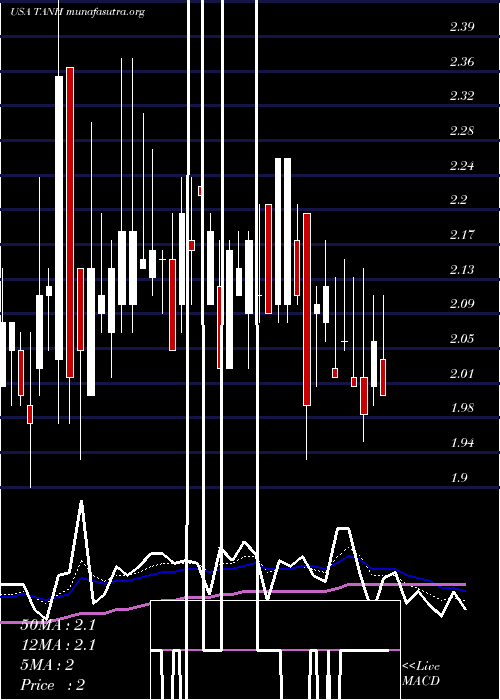Click the 1.98 price axis label
The height and width of the screenshot is (700, 500).
(x=462, y=408)
